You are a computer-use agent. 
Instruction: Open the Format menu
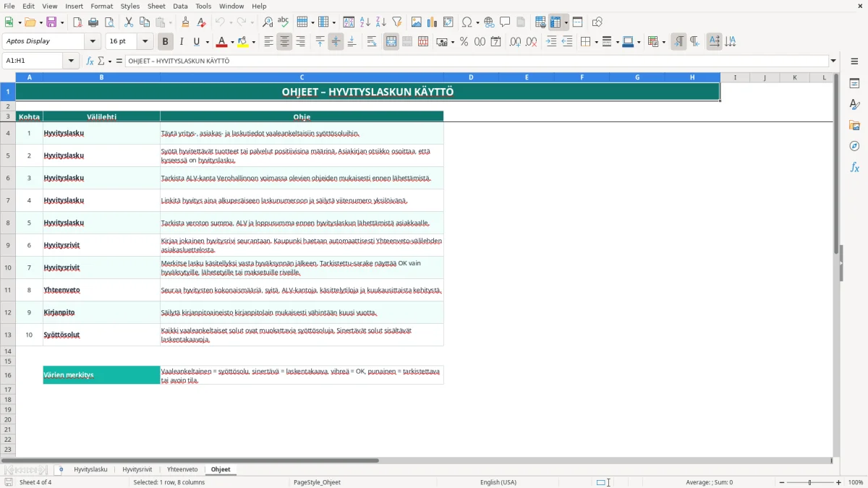click(x=101, y=6)
